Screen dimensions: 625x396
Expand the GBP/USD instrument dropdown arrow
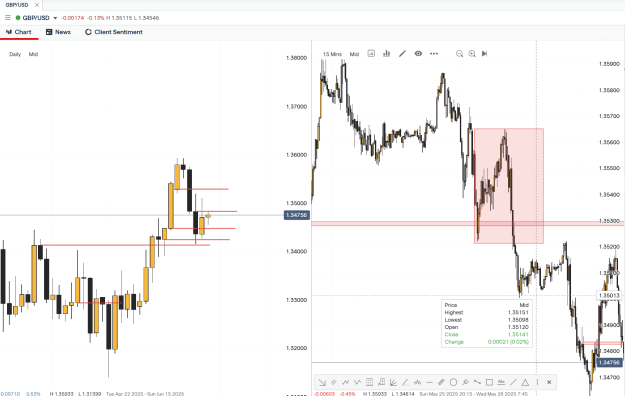tap(55, 18)
